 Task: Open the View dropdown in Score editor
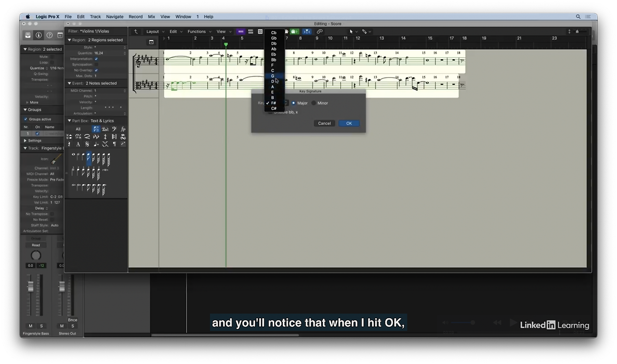click(223, 31)
